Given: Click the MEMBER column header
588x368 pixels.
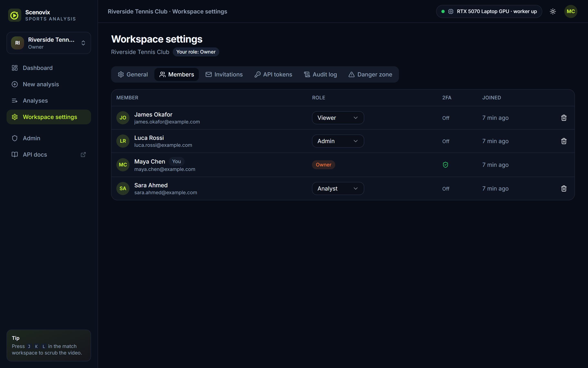Looking at the screenshot, I should [127, 98].
